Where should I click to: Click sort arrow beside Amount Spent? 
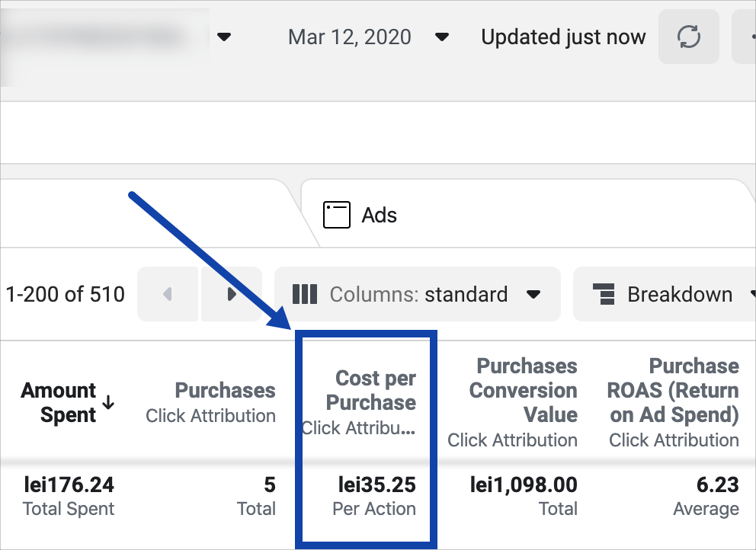click(x=108, y=402)
